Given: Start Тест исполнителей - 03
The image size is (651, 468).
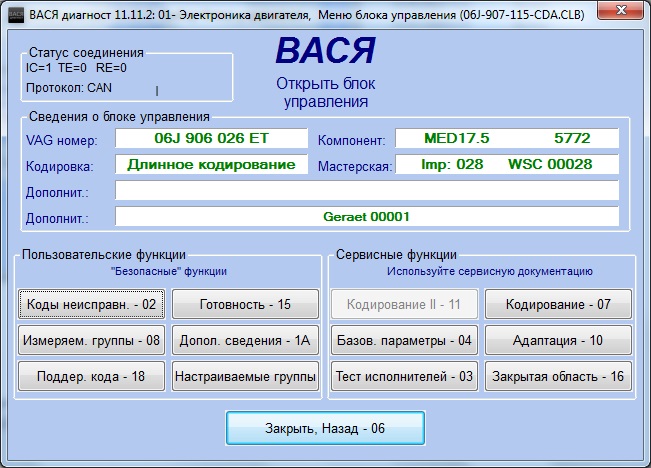Looking at the screenshot, I should click(x=403, y=376).
